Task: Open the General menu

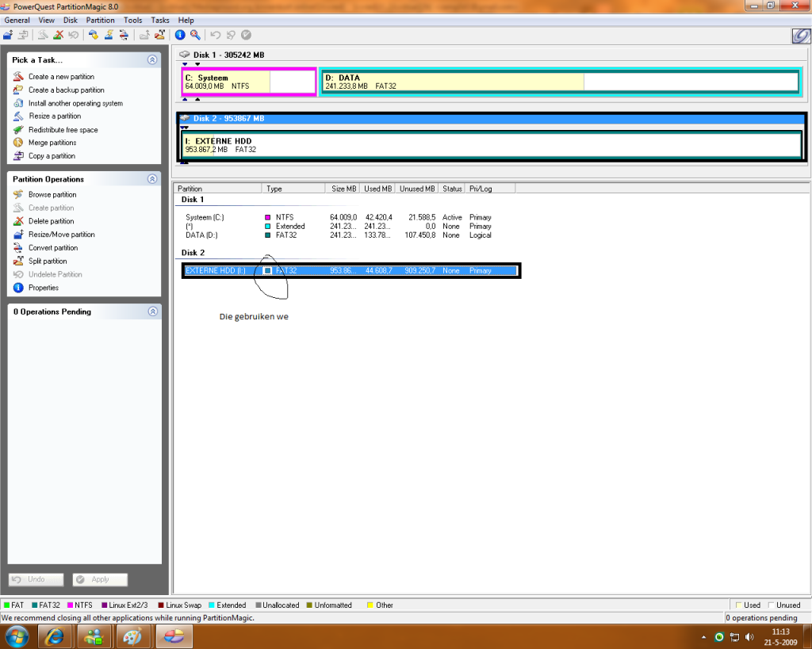Action: pos(17,20)
